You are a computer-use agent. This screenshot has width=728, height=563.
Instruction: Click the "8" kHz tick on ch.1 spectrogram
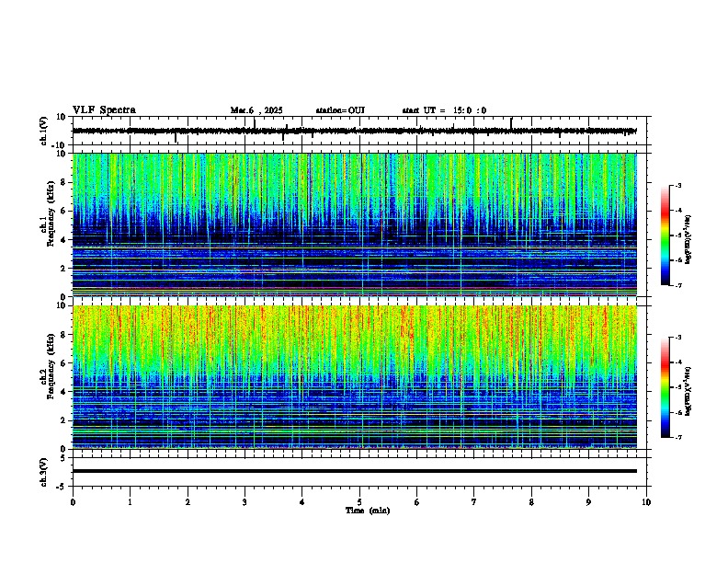64,182
